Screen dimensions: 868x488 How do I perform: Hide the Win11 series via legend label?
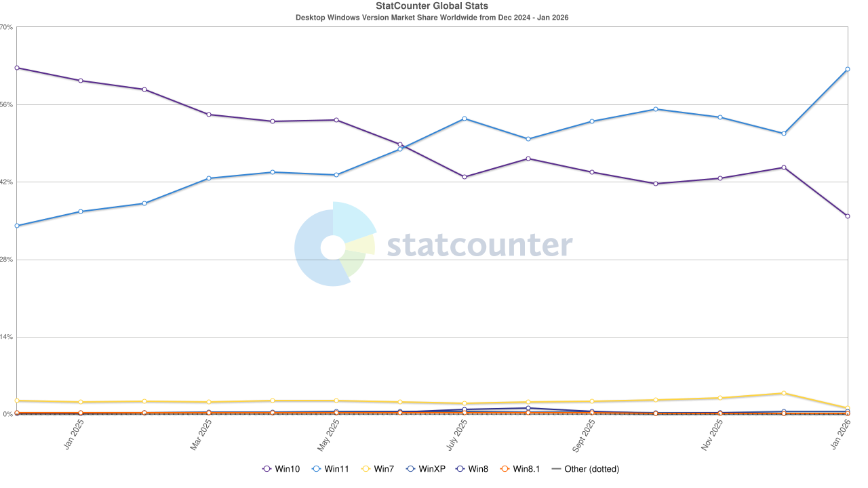click(x=336, y=469)
